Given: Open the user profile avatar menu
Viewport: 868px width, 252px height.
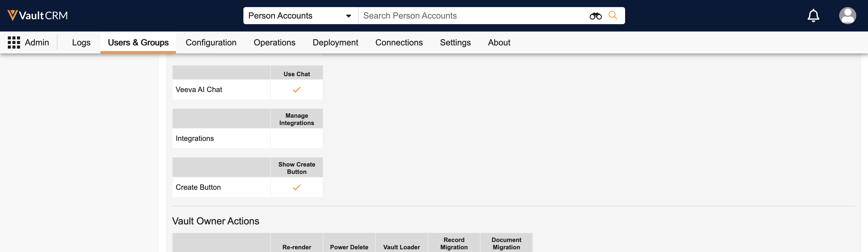Looking at the screenshot, I should point(847,15).
